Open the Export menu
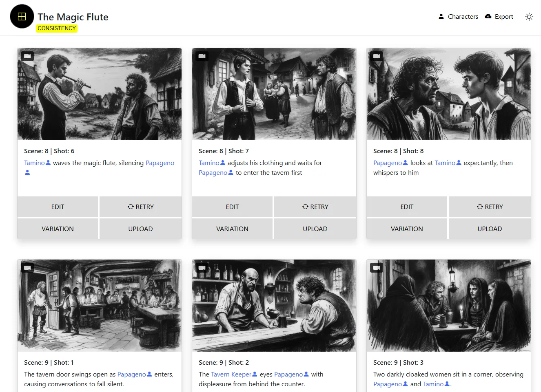This screenshot has width=541, height=392. point(499,17)
